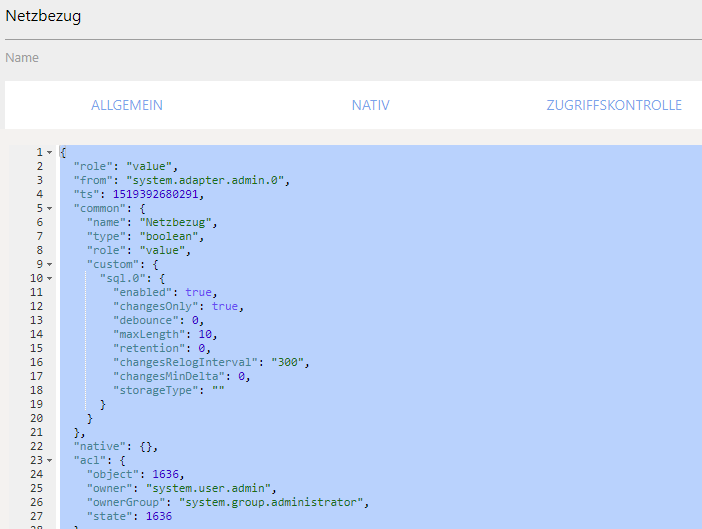Screen dimensions: 702x529
Task: Click the "system.adapter.admin.0" value
Action: tap(205, 180)
